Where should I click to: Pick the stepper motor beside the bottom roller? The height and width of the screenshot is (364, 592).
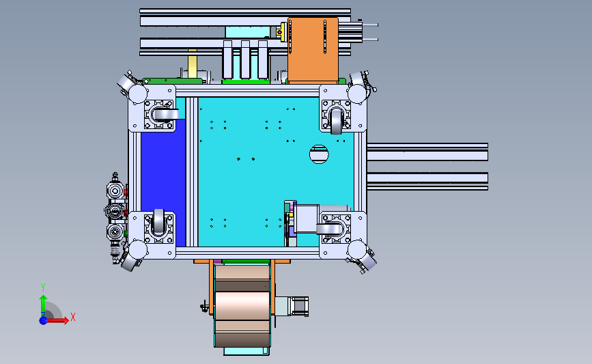point(292,307)
